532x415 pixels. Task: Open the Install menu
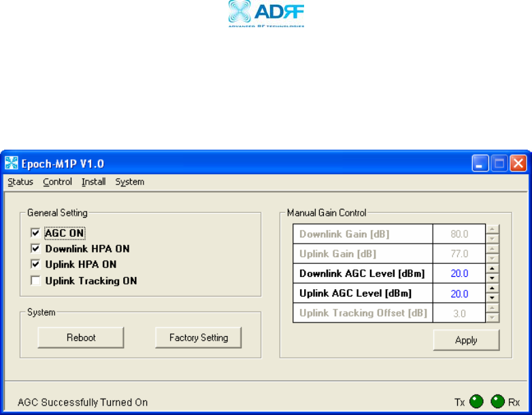pyautogui.click(x=94, y=182)
